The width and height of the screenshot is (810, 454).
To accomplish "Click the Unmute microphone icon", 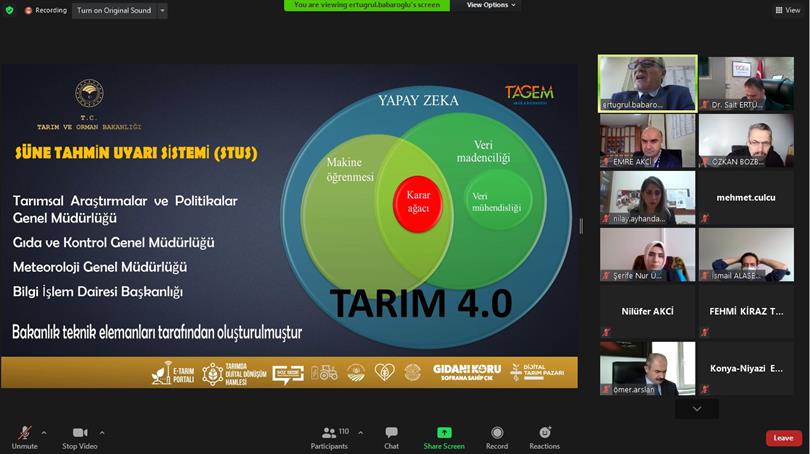I will [23, 433].
